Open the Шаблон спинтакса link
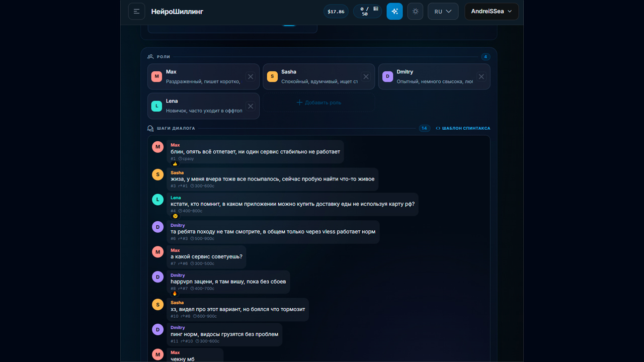Screen dimensions: 644x362 463,128
